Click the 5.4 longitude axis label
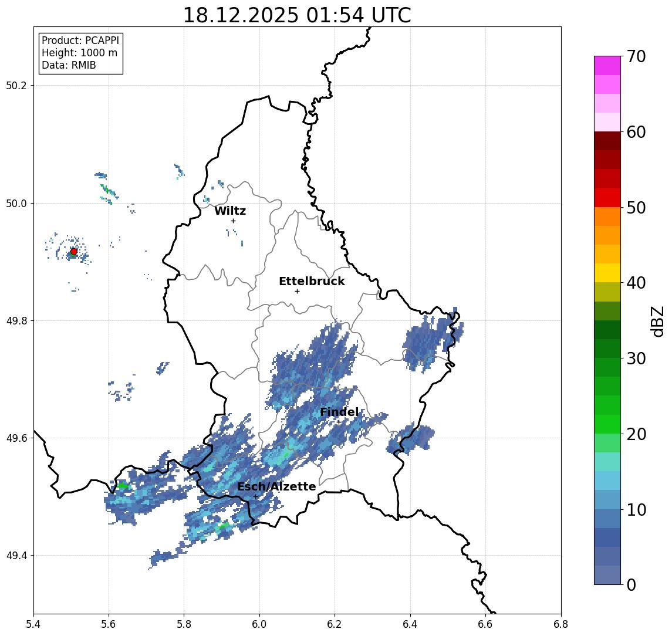672x636 pixels. click(33, 624)
